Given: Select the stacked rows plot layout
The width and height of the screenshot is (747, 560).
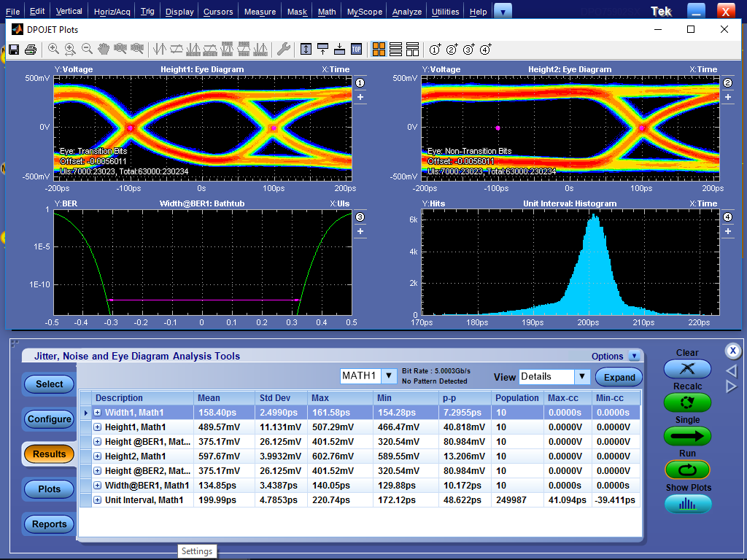Looking at the screenshot, I should (395, 49).
